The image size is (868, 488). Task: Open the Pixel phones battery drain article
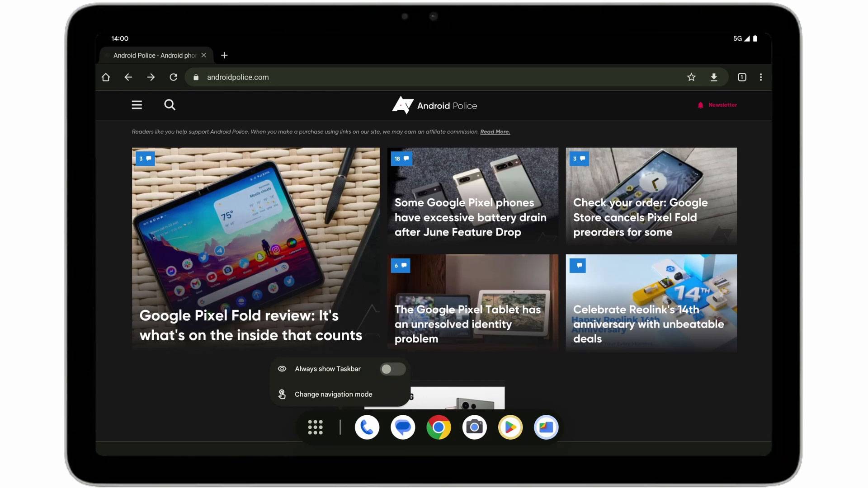coord(472,196)
